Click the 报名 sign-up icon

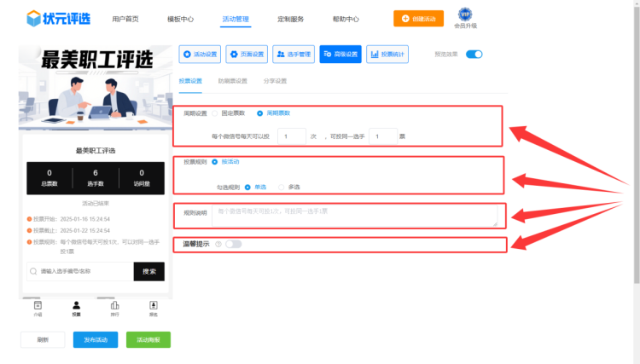[154, 306]
